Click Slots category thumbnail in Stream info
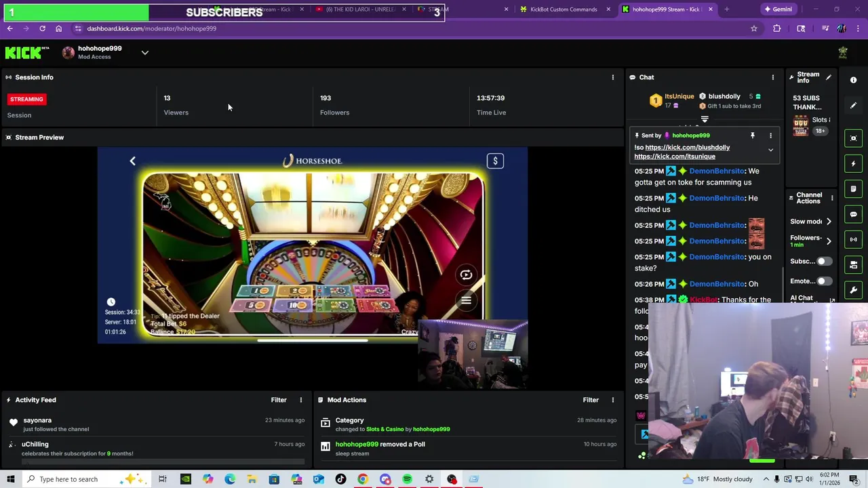The height and width of the screenshot is (488, 868). coord(801,125)
